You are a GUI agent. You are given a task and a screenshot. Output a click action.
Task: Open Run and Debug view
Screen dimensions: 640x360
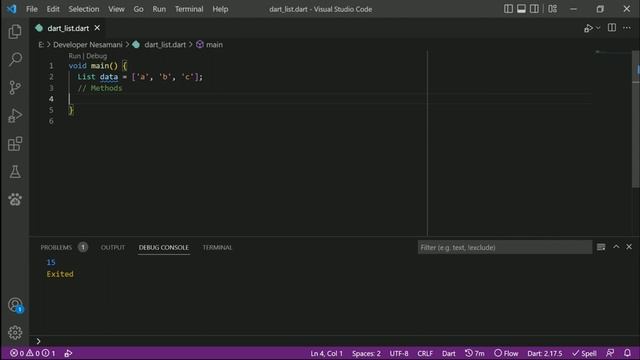(x=15, y=116)
